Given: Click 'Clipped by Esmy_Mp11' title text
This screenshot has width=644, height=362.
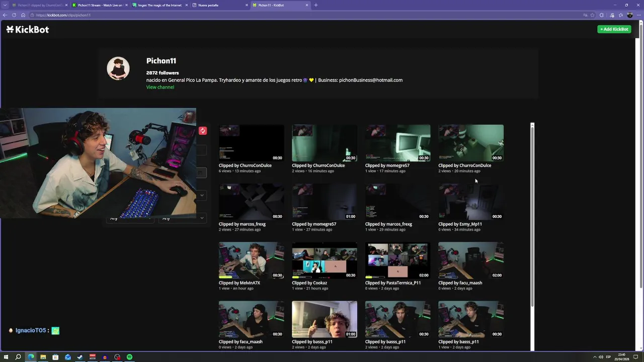Looking at the screenshot, I should pyautogui.click(x=460, y=224).
